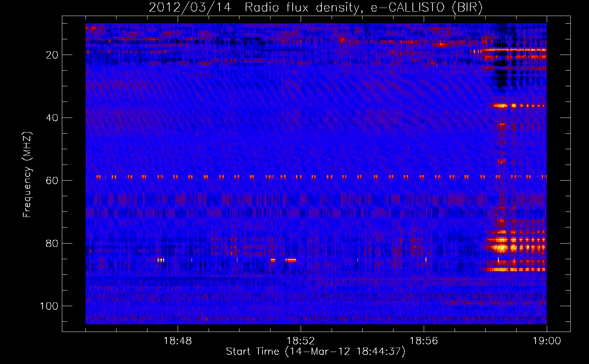589x364 pixels.
Task: Click the '100' frequency tick label
Action: click(49, 306)
